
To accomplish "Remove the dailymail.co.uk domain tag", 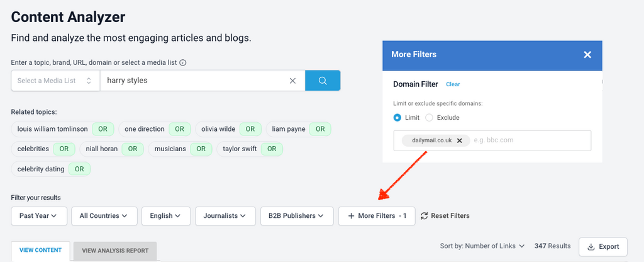I will point(459,140).
